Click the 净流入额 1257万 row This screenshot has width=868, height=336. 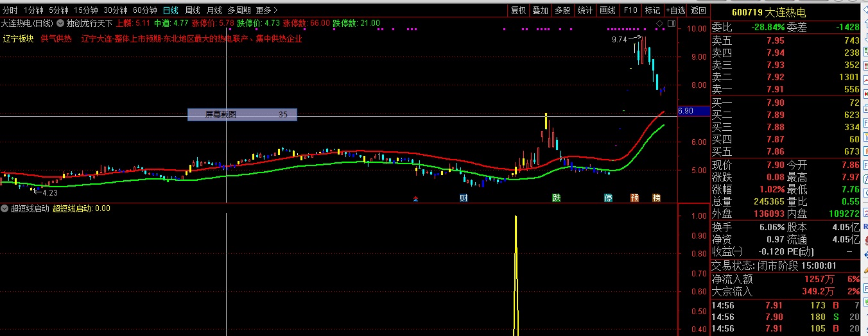point(786,279)
